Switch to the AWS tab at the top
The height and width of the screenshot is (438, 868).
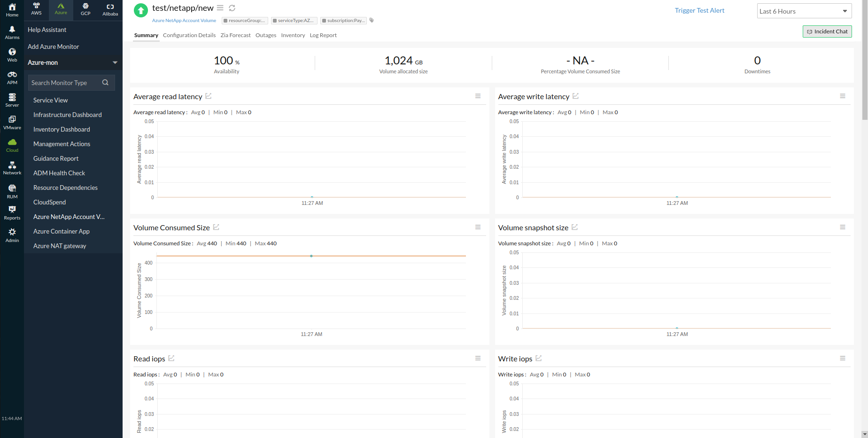pos(36,9)
